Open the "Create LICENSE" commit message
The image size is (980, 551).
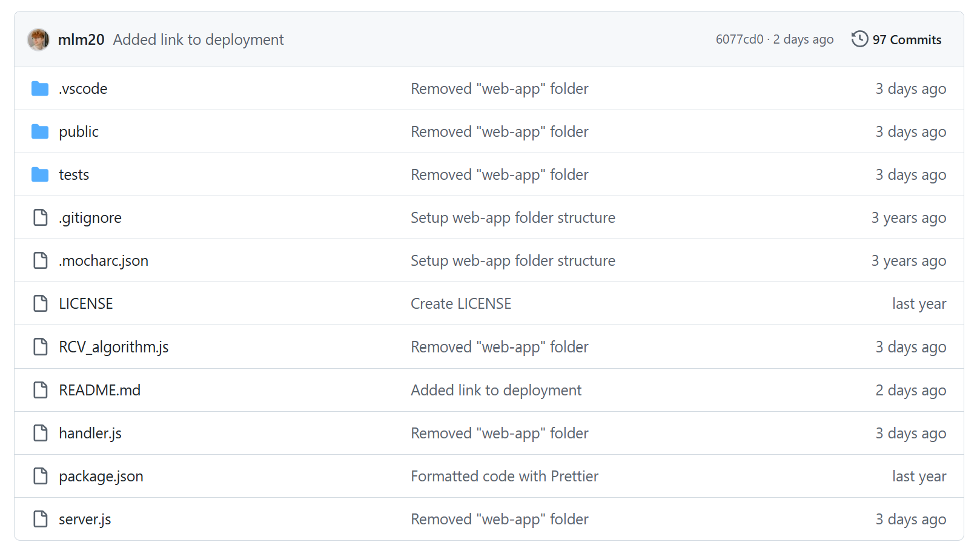point(460,304)
